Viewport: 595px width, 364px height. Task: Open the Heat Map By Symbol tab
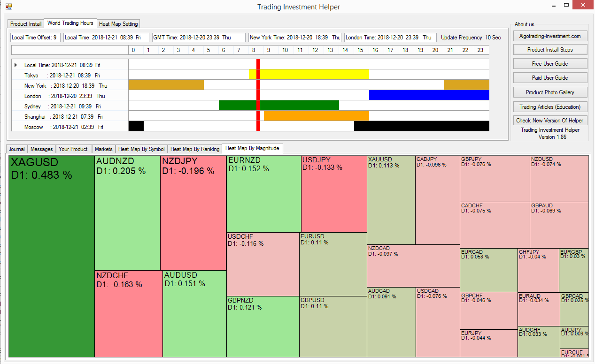click(141, 149)
